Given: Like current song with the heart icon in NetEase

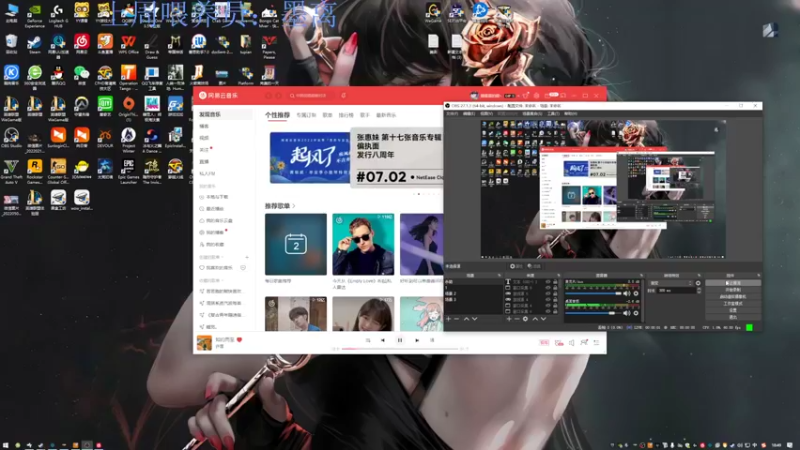Looking at the screenshot, I should pos(239,340).
